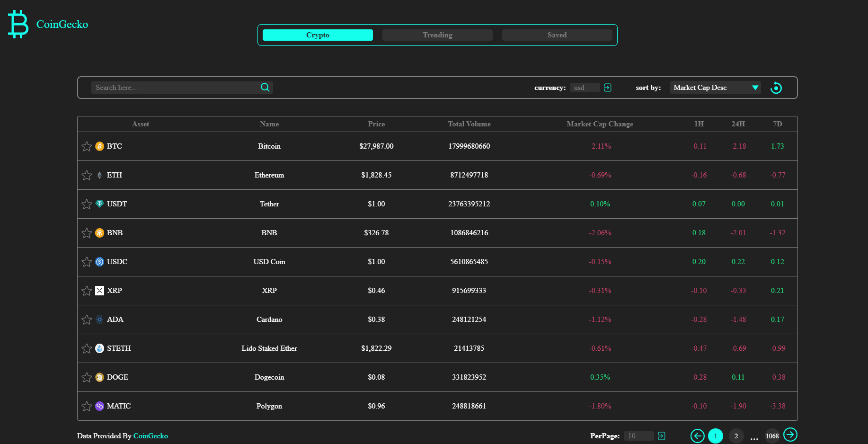Reset filters using the refresh icon
The height and width of the screenshot is (444, 868).
[x=776, y=88]
